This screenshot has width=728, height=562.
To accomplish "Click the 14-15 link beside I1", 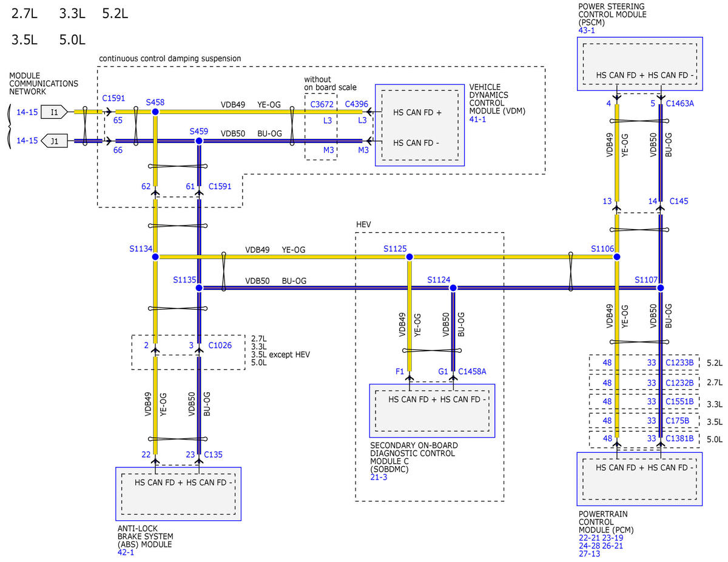I will tap(27, 112).
